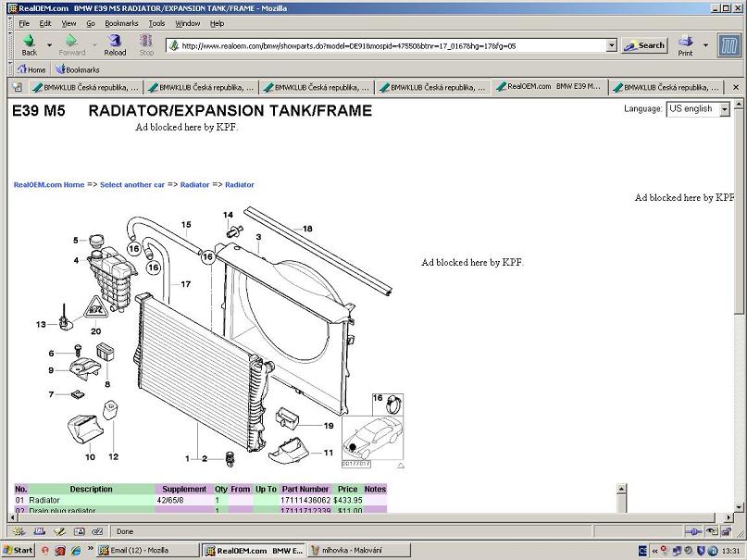This screenshot has width=747, height=560.
Task: Follow the RealOEM.com Home link
Action: 48,185
